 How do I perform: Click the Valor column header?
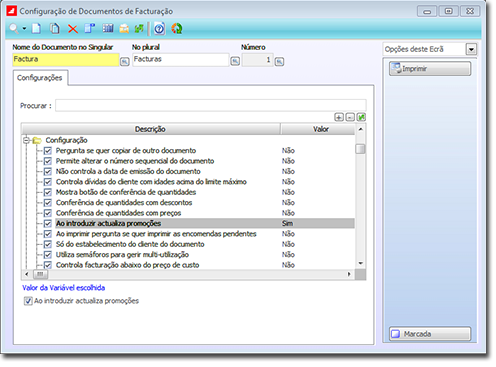(x=318, y=129)
